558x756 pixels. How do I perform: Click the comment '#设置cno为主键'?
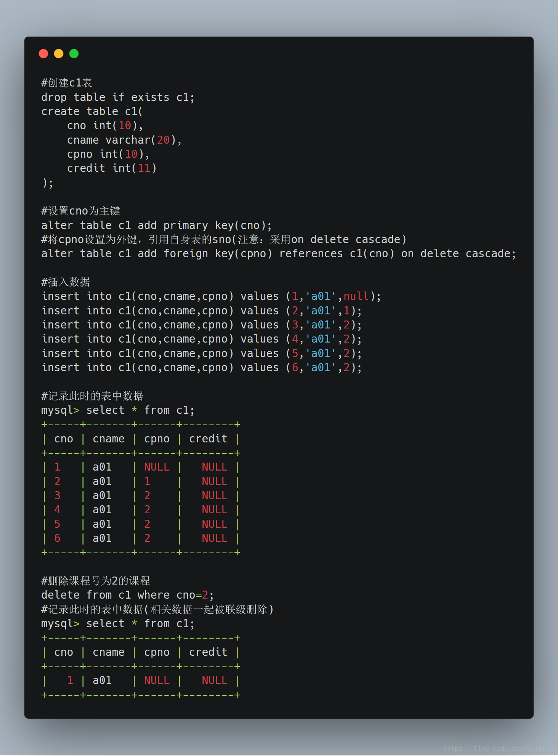pos(80,211)
